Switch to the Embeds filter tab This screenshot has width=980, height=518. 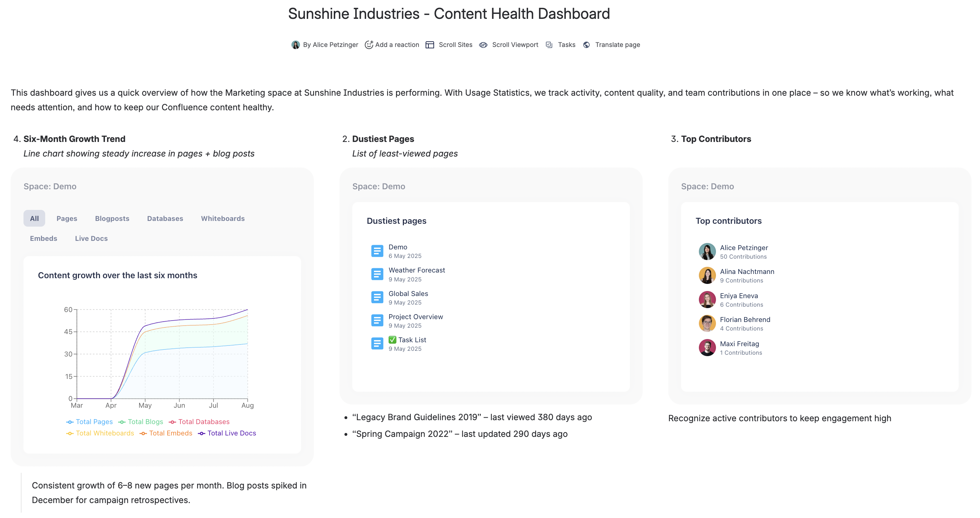pos(44,238)
